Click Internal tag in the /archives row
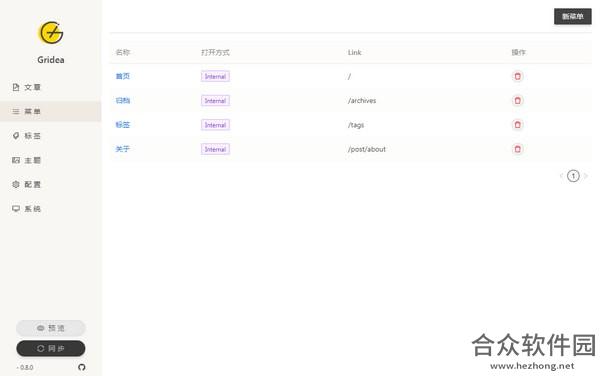 (x=215, y=101)
